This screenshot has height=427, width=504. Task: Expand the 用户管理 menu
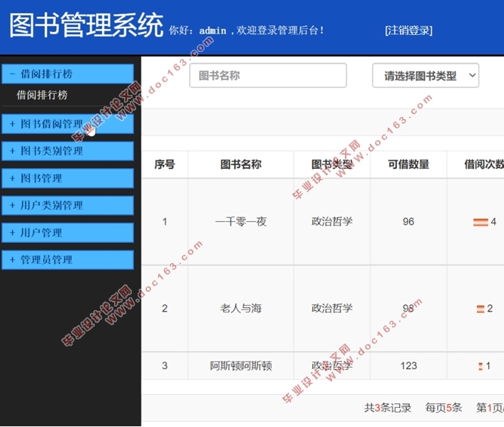[68, 232]
